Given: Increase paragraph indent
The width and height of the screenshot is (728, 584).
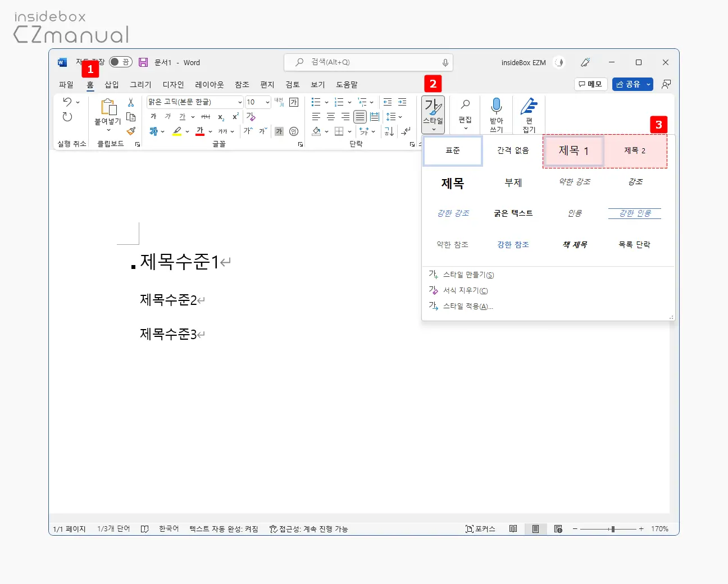Looking at the screenshot, I should tap(402, 102).
